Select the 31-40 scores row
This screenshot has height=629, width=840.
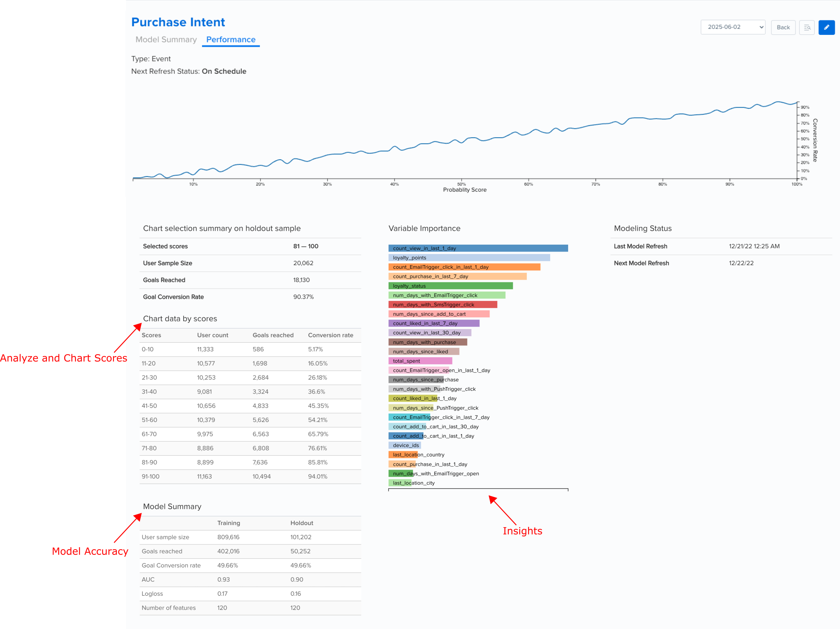click(250, 392)
